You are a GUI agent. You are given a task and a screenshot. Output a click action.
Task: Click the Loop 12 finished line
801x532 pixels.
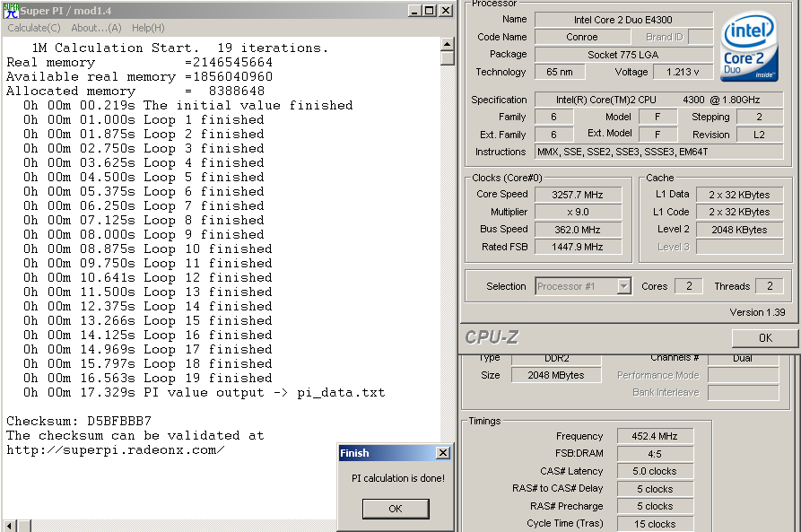pos(148,277)
